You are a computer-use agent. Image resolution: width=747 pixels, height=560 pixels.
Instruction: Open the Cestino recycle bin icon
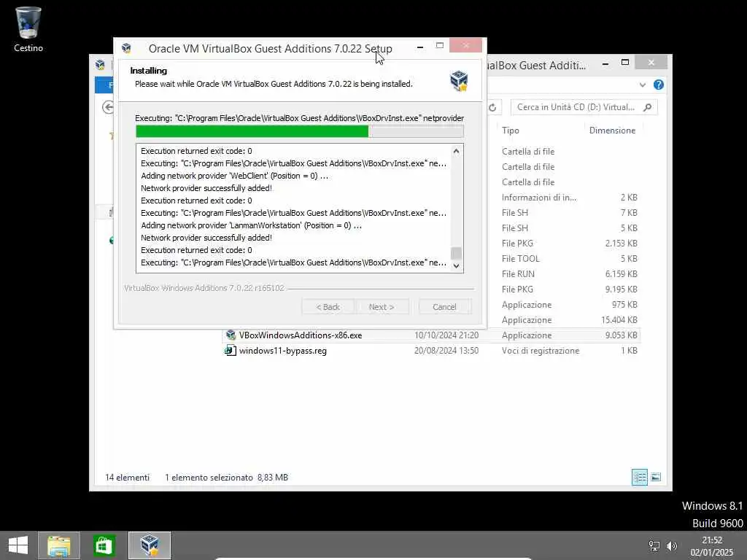(28, 28)
